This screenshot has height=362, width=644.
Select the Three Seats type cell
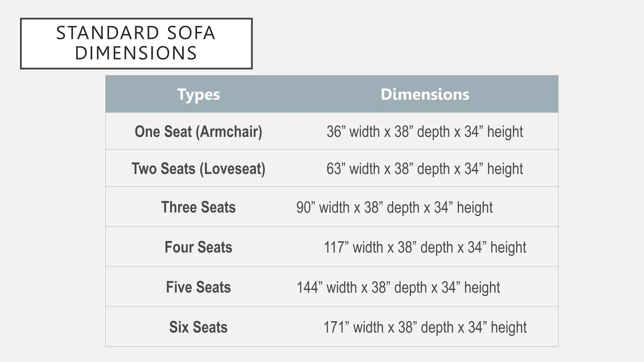point(198,207)
